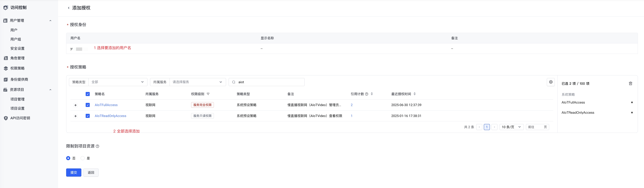This screenshot has width=644, height=188.
Task: Select the 是 radio option
Action: 83,158
